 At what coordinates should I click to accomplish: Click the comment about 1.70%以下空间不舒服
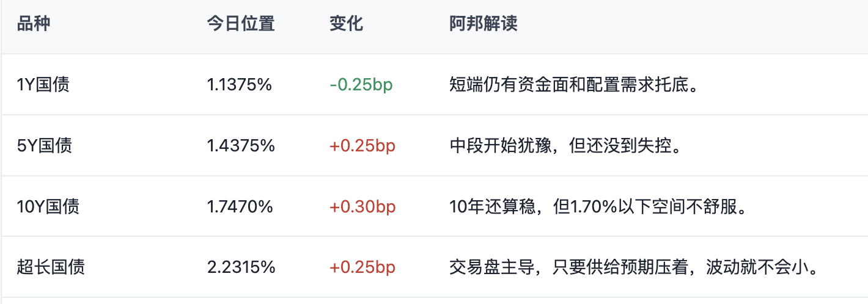pos(599,206)
